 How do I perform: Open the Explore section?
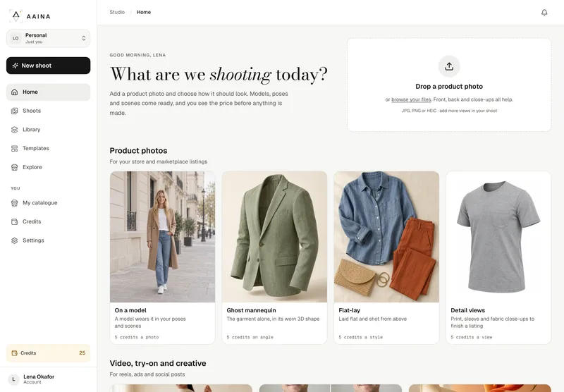(x=48, y=167)
